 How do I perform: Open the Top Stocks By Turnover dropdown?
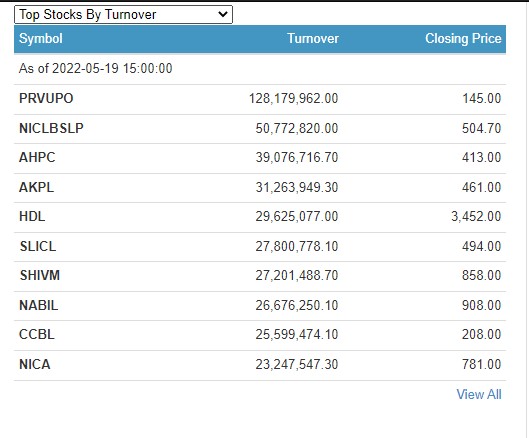pos(123,15)
